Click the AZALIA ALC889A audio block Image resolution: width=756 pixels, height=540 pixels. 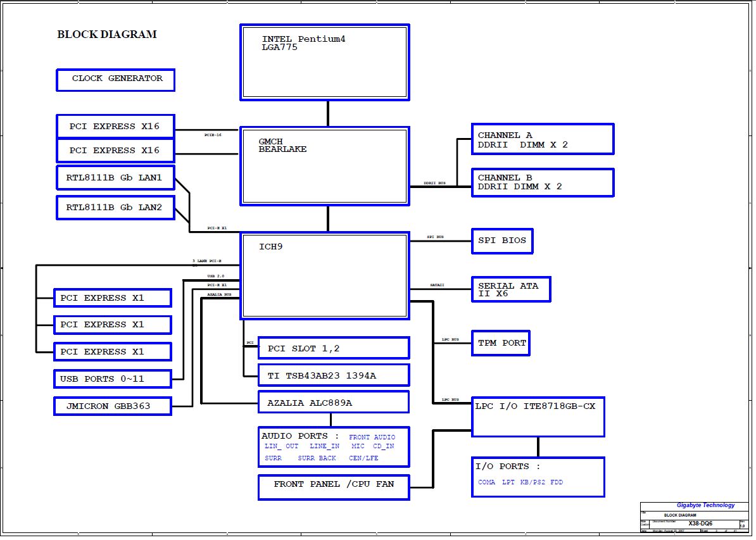334,402
